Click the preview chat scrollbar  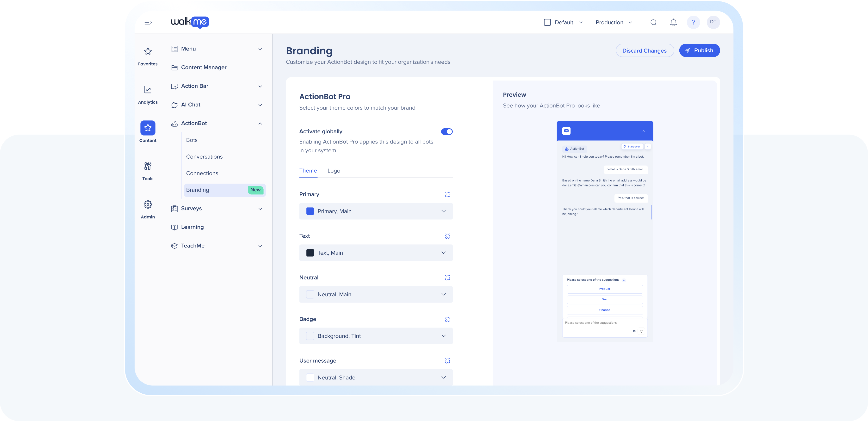(651, 212)
